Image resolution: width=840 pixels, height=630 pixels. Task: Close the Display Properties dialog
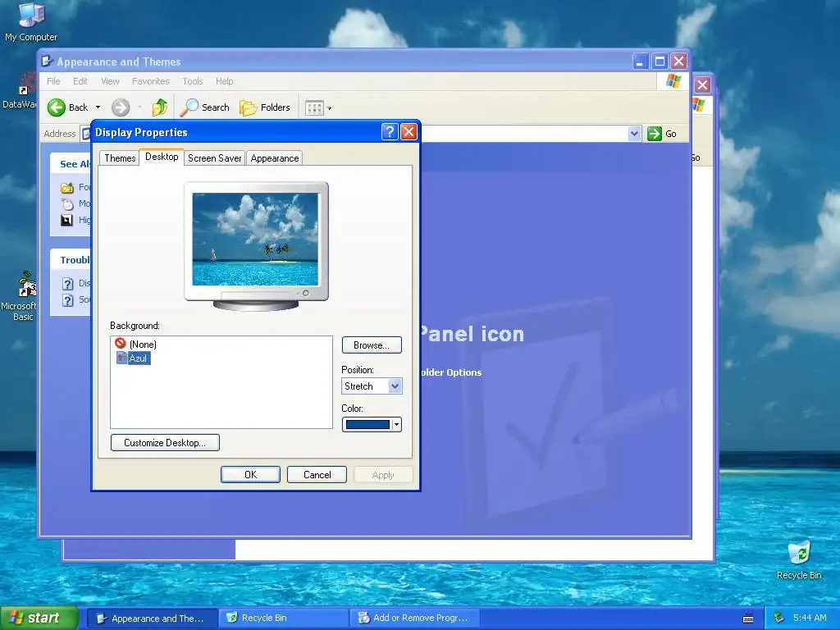point(409,131)
